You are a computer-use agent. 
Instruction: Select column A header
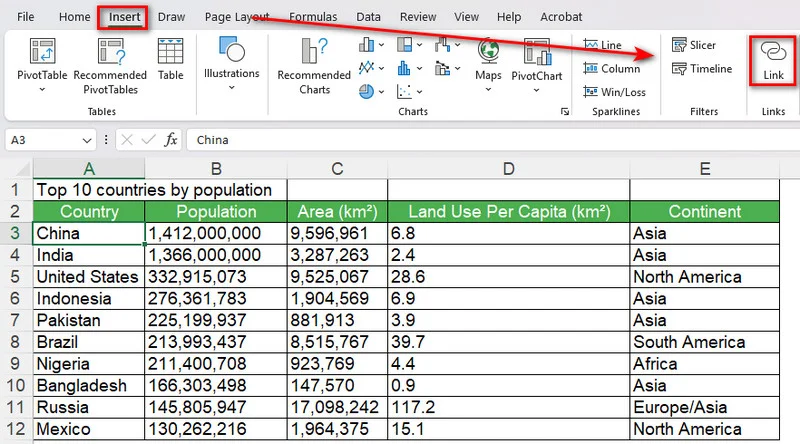89,168
